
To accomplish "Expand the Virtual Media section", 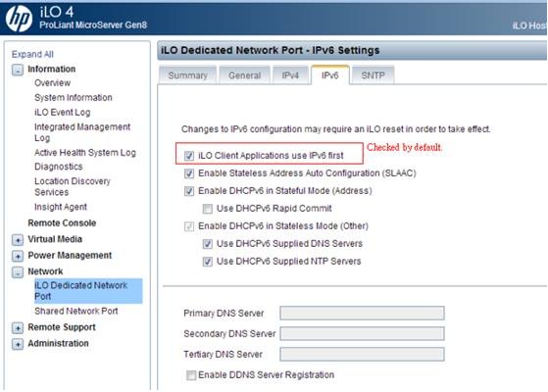I will pyautogui.click(x=18, y=240).
